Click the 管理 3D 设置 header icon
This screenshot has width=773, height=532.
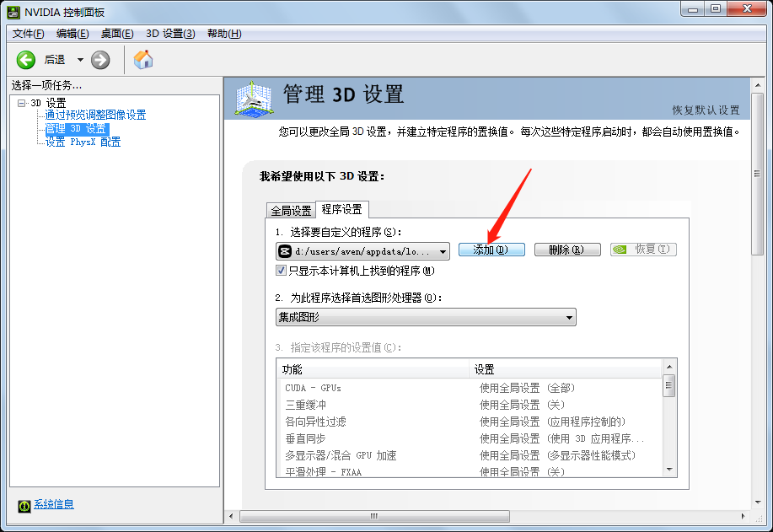click(x=252, y=99)
